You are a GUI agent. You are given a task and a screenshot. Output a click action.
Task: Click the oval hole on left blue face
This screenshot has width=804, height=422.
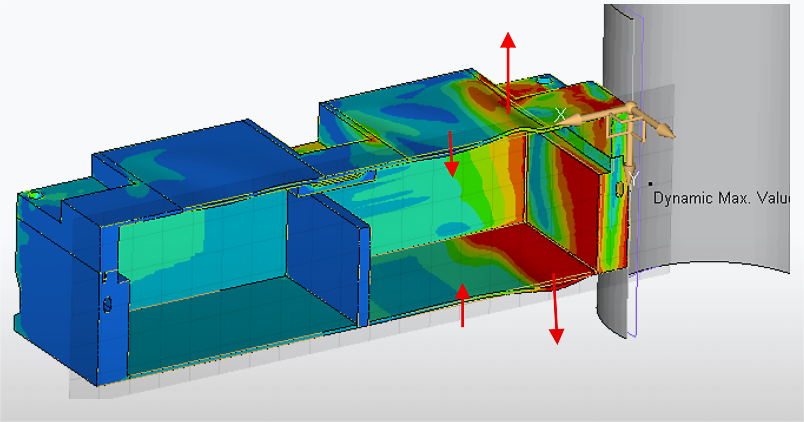tap(107, 303)
